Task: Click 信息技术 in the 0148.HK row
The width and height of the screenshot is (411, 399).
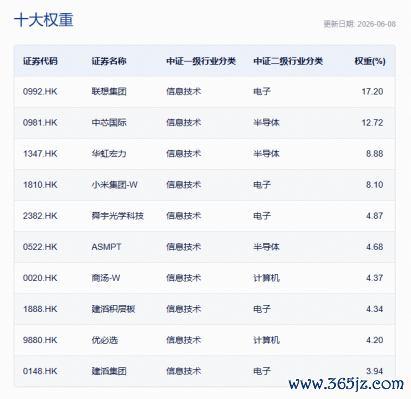Action: [184, 371]
